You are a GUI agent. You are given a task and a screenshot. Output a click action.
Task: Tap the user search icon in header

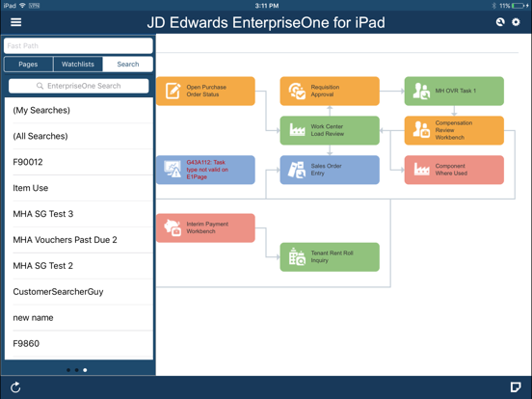[500, 22]
